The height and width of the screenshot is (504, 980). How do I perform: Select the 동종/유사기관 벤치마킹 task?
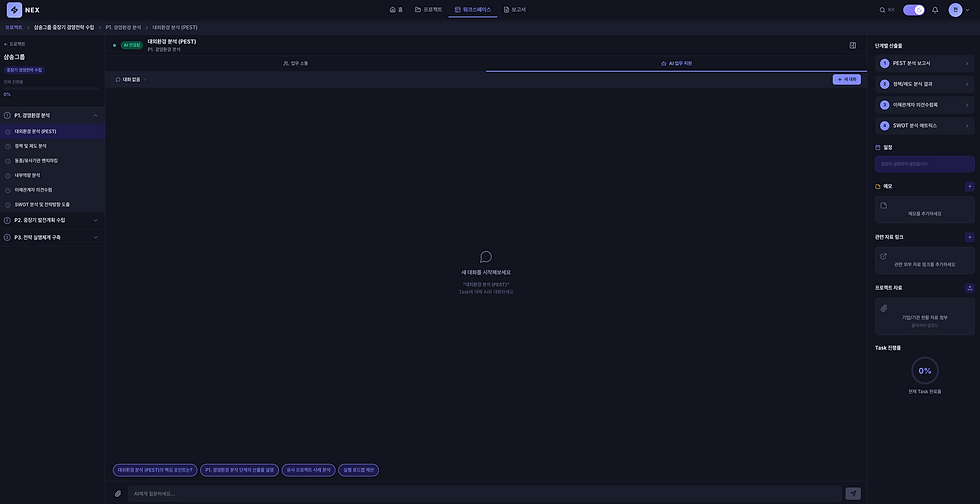click(x=52, y=161)
